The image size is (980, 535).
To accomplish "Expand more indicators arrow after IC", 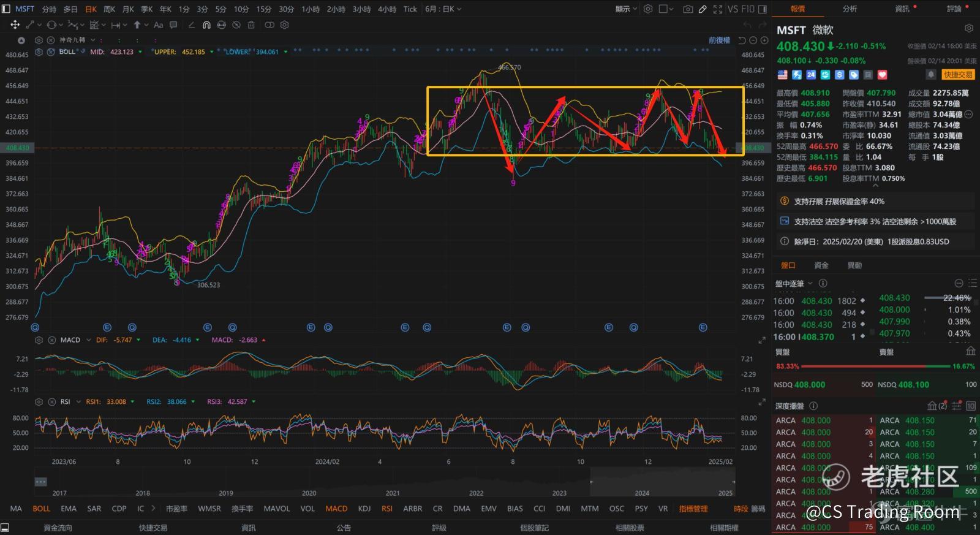I will [x=153, y=509].
